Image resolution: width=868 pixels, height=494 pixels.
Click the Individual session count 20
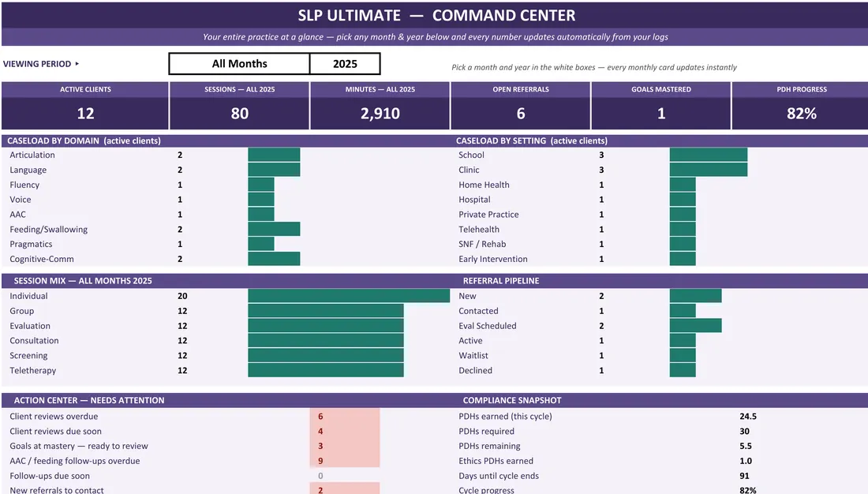[x=182, y=296]
